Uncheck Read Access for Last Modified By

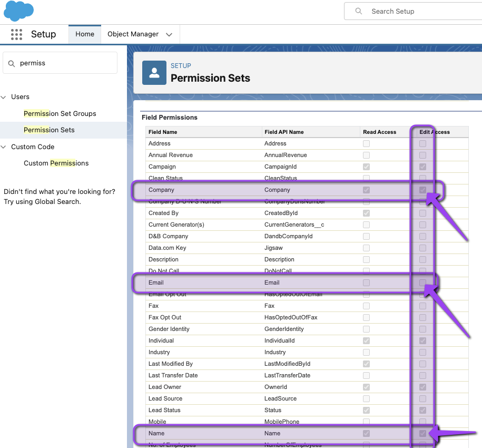[x=366, y=364]
